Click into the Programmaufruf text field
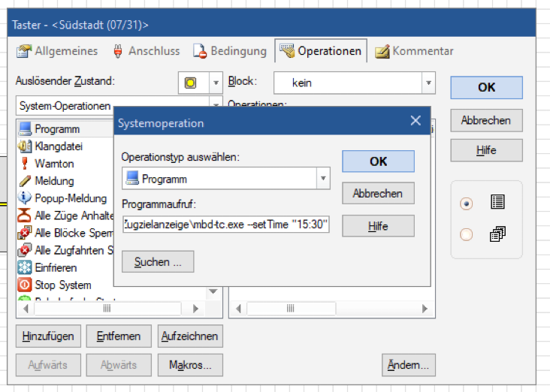 coord(226,225)
